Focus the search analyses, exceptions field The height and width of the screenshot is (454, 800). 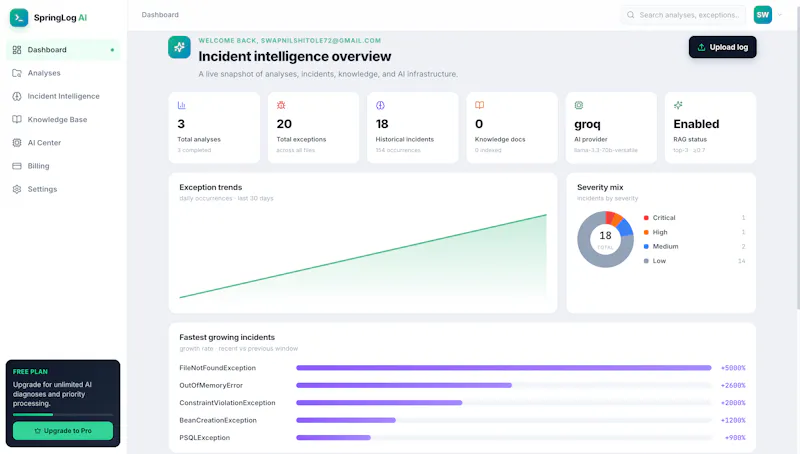tap(684, 15)
